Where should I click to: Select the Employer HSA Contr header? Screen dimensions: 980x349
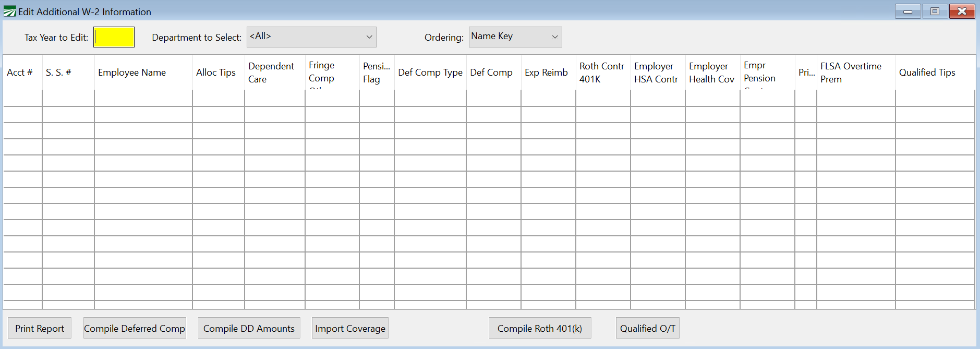[x=656, y=73]
